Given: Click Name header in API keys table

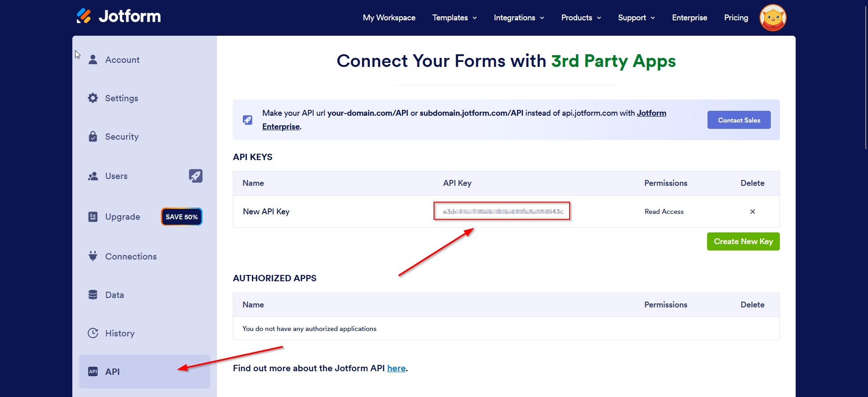Looking at the screenshot, I should coord(253,183).
